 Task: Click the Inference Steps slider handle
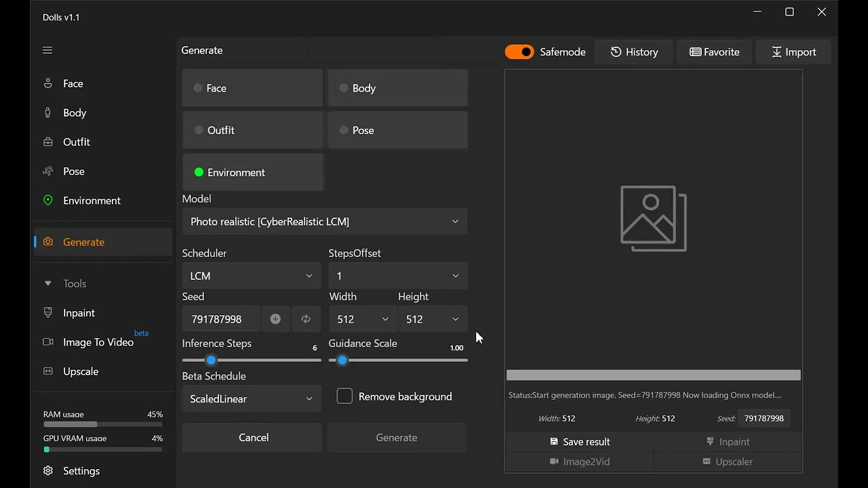pyautogui.click(x=211, y=360)
